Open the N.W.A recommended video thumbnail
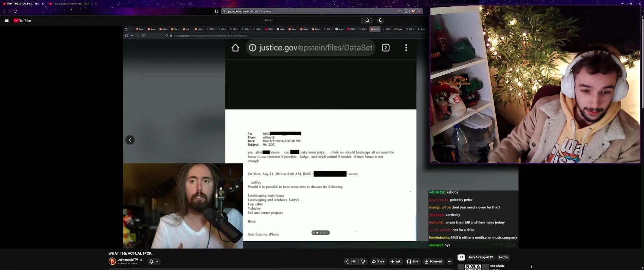 pyautogui.click(x=473, y=267)
